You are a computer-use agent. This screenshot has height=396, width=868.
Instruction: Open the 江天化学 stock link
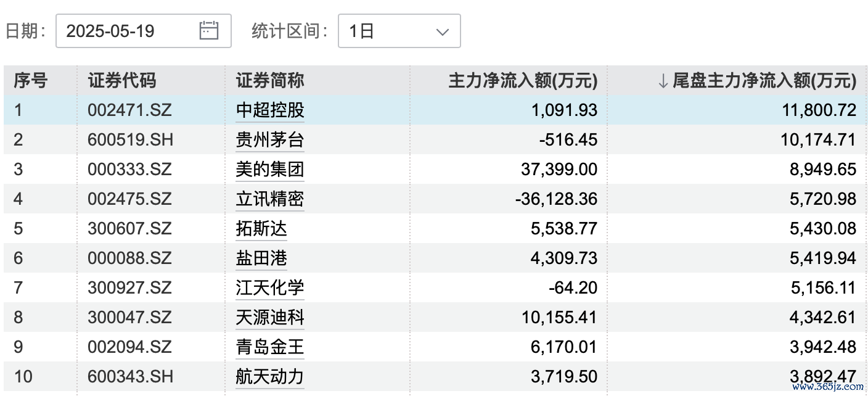coord(270,287)
